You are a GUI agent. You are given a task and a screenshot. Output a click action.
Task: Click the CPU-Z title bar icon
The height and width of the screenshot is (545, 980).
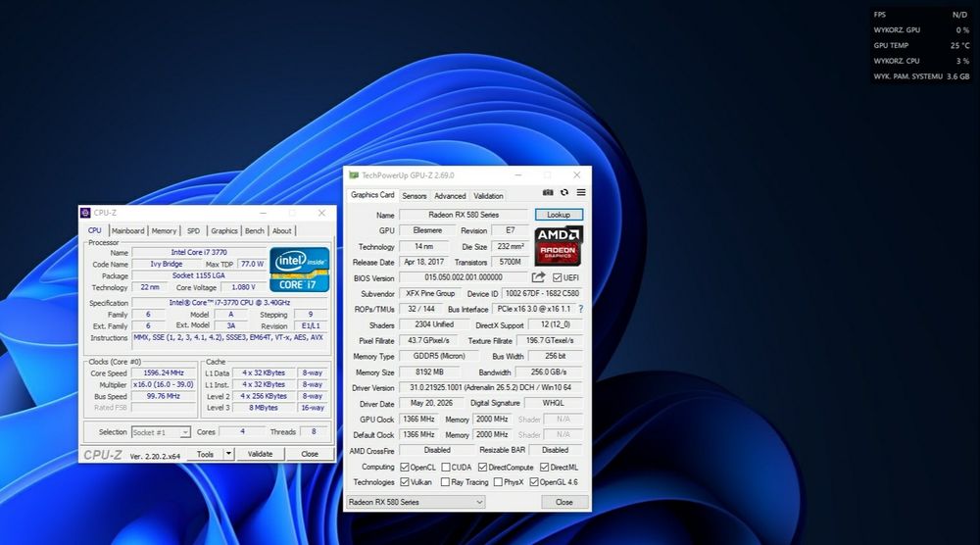point(85,213)
